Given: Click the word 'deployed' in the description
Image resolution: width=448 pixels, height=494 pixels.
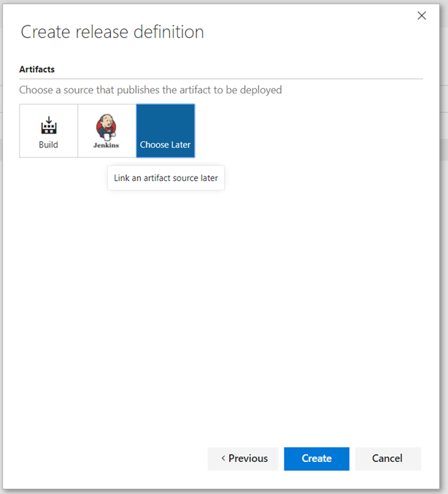Looking at the screenshot, I should [x=259, y=90].
